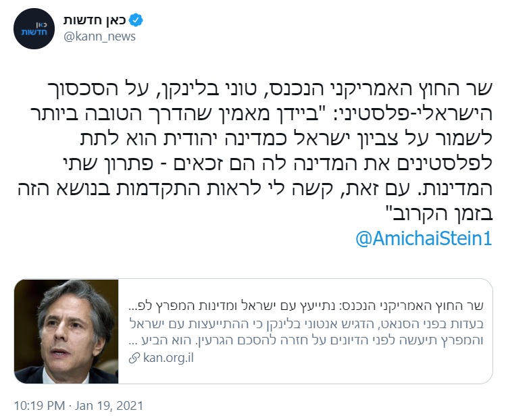This screenshot has height=420, width=506.
Task: Click the card line starting והמפרץ תיעשה
Action: 306,340
